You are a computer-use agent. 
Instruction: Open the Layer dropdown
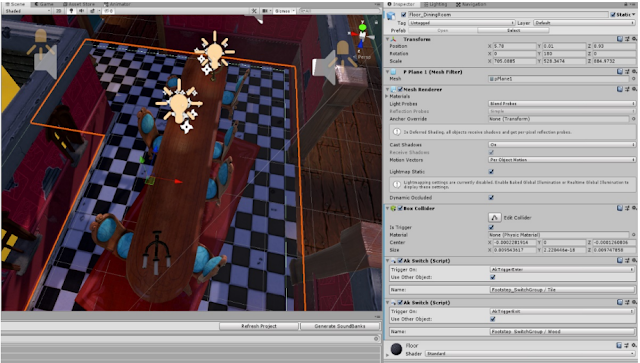(x=584, y=23)
